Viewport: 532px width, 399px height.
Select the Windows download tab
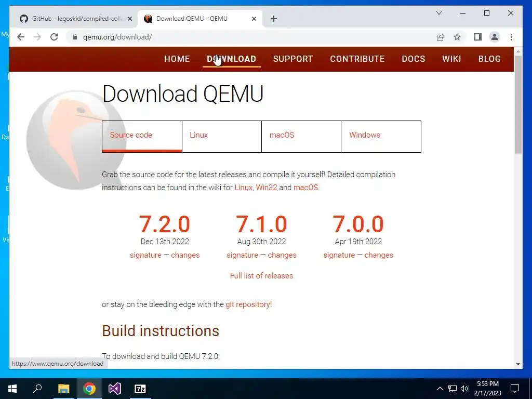381,137
